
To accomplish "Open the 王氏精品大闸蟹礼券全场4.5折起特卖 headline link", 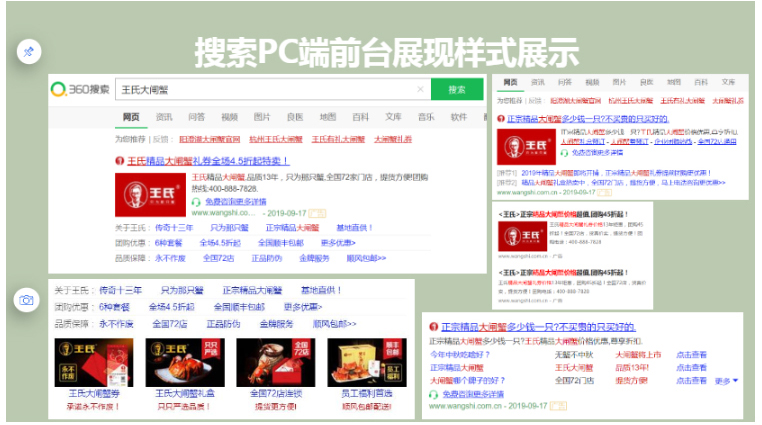I will (x=208, y=160).
